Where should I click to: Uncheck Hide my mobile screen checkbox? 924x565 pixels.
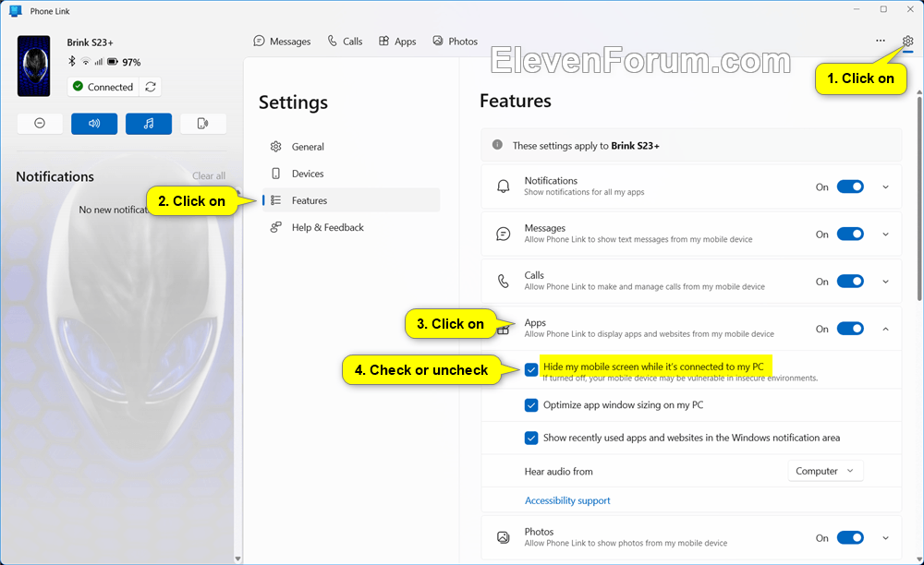[531, 369]
